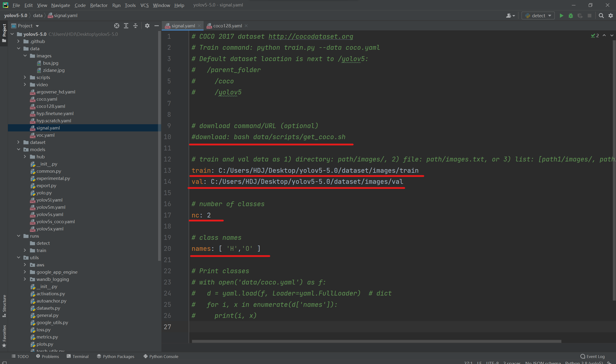Open the Refactor menu

point(98,5)
